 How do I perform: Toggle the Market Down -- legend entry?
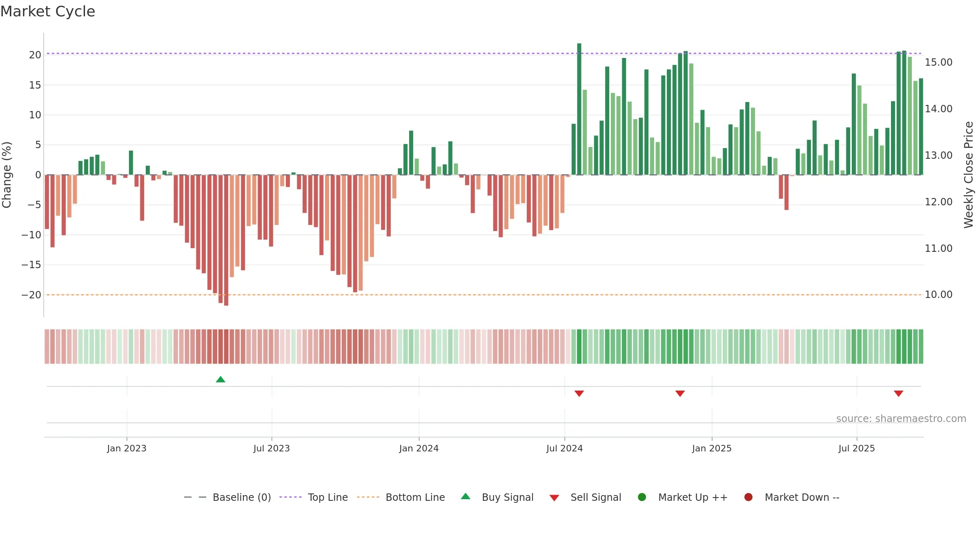point(792,497)
